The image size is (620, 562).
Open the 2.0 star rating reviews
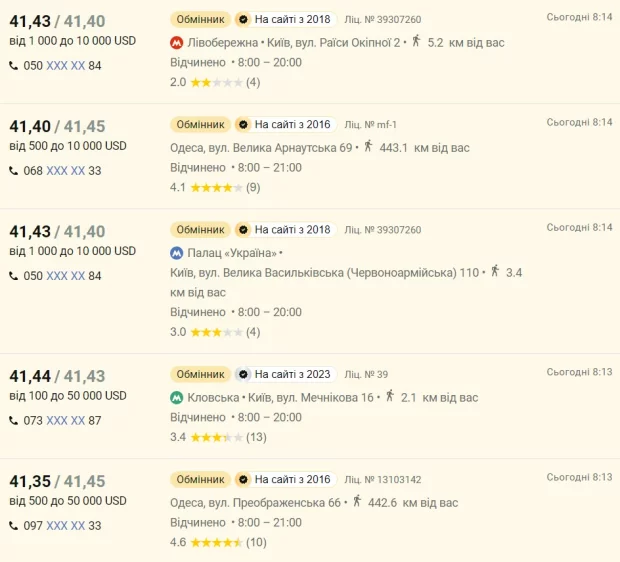[214, 82]
